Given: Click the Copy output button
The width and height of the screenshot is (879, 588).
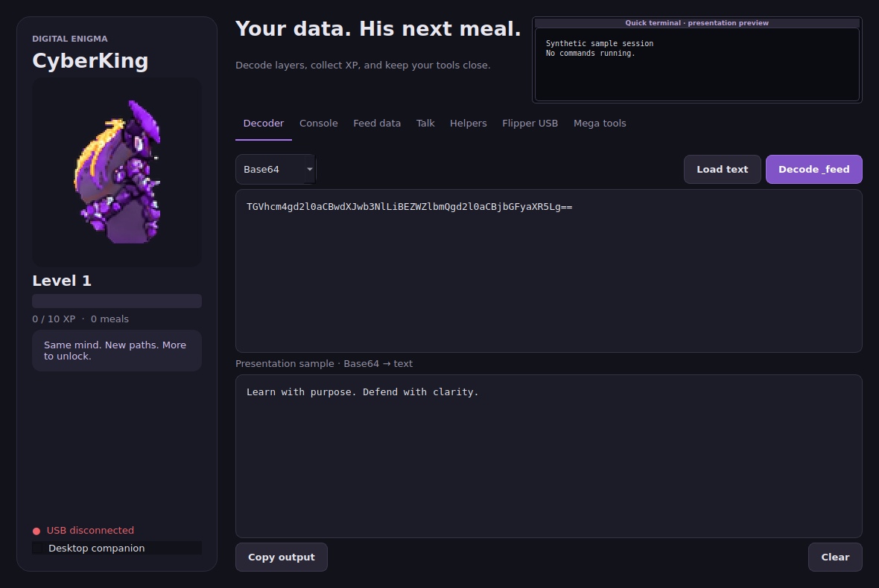Looking at the screenshot, I should pos(282,557).
